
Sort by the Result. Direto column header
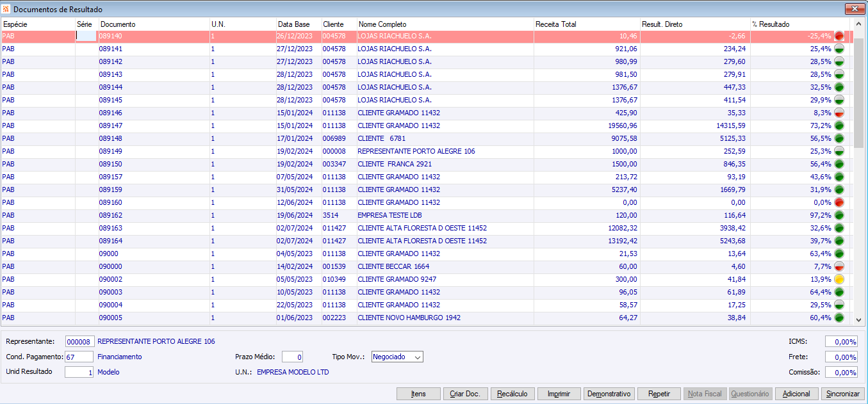694,24
